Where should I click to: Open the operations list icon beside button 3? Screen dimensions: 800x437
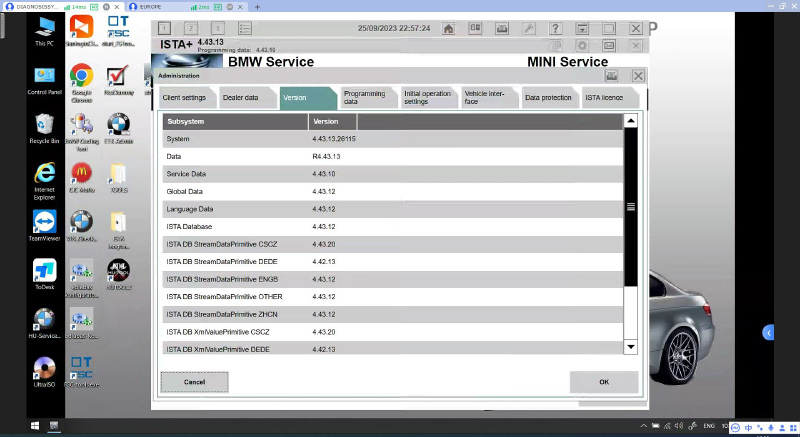click(246, 29)
